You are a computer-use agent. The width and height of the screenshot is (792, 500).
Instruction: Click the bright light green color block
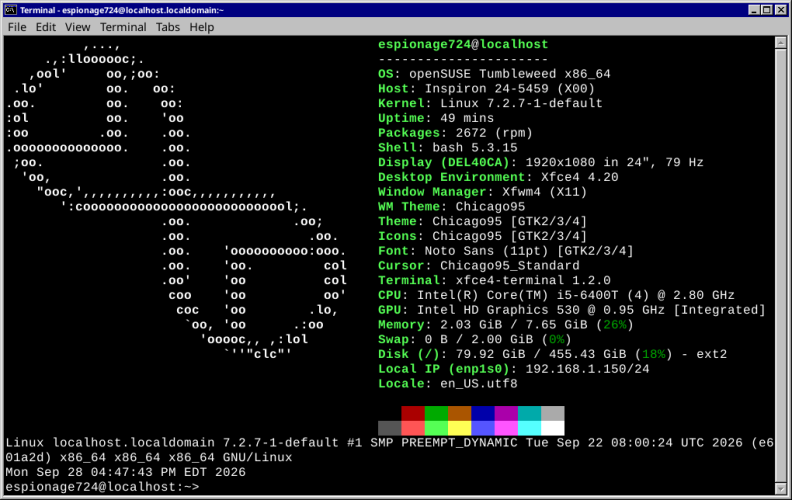point(436,428)
